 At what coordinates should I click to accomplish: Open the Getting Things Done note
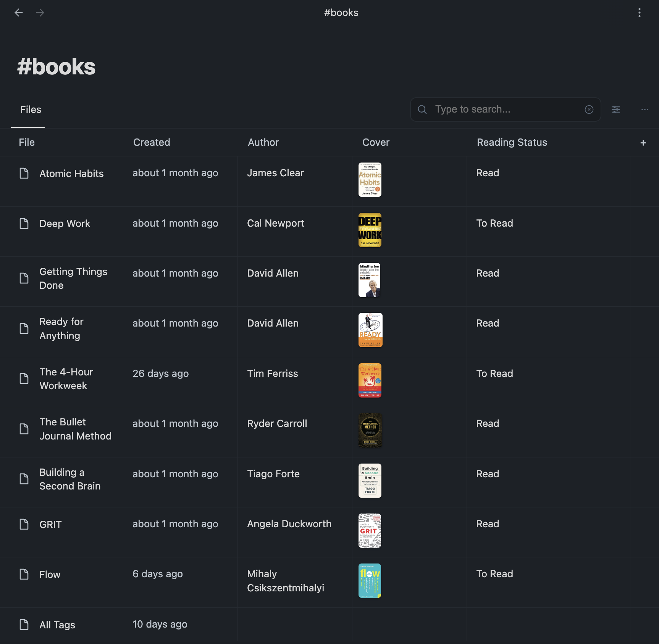tap(73, 279)
